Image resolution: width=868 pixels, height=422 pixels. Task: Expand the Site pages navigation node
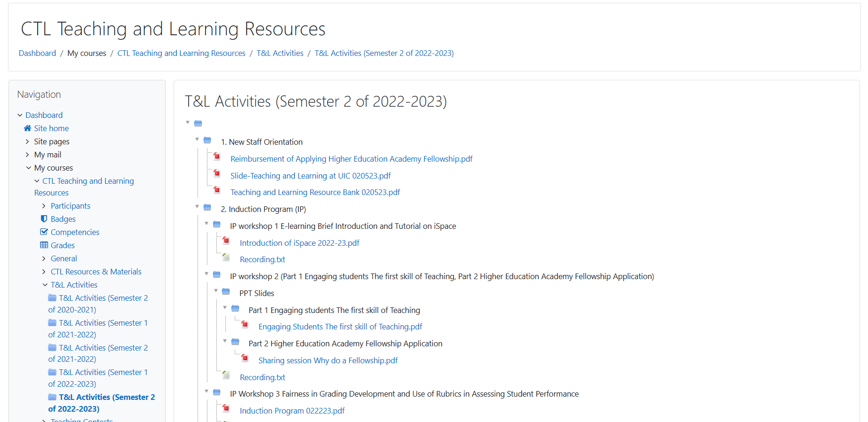(x=27, y=141)
